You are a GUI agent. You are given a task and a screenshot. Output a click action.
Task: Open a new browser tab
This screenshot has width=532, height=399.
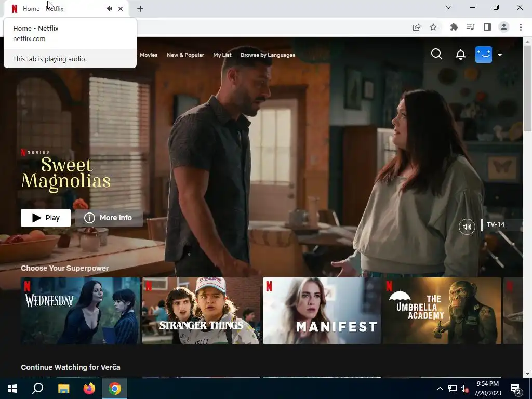pos(140,9)
